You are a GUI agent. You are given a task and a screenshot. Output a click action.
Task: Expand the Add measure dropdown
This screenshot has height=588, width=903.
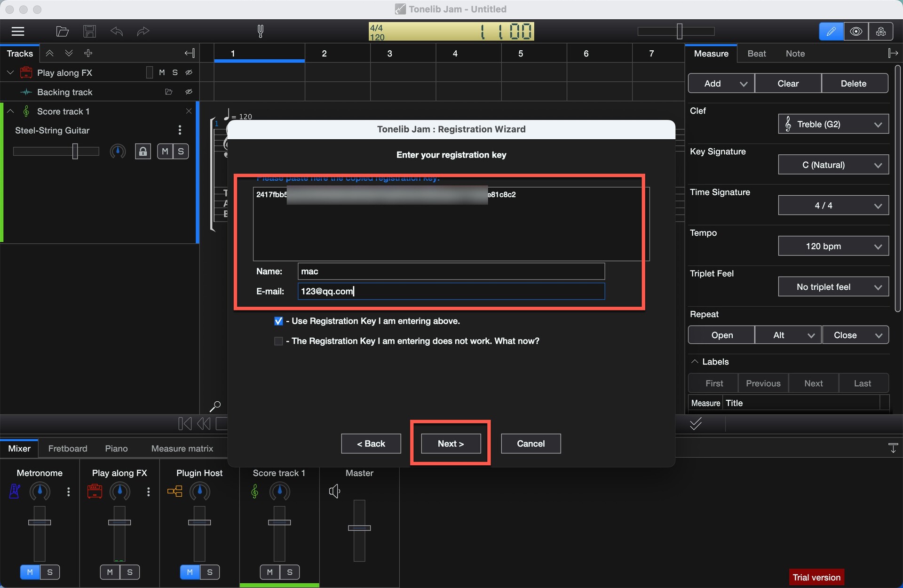(744, 84)
